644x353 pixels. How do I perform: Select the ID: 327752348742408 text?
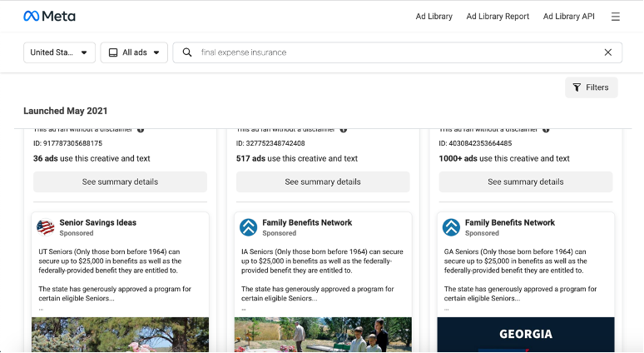pos(270,143)
